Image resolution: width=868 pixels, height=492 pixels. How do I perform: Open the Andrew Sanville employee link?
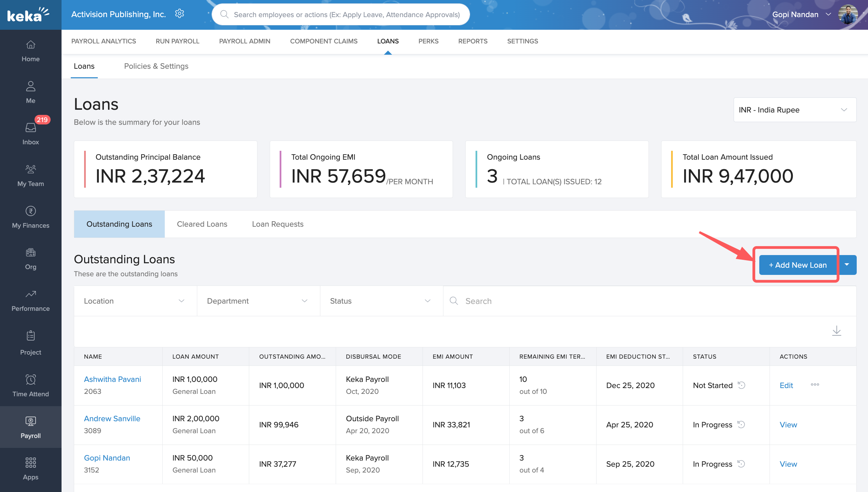click(112, 418)
